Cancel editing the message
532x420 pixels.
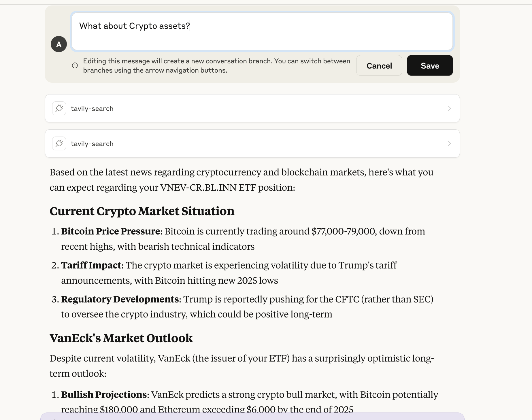point(379,66)
